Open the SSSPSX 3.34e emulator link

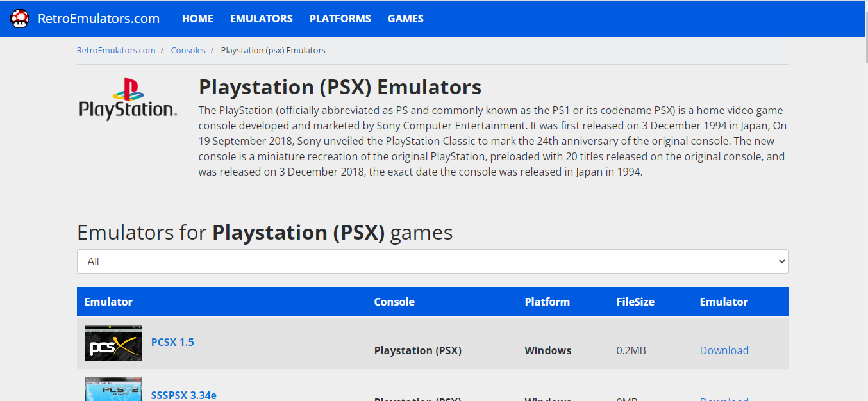pos(184,395)
